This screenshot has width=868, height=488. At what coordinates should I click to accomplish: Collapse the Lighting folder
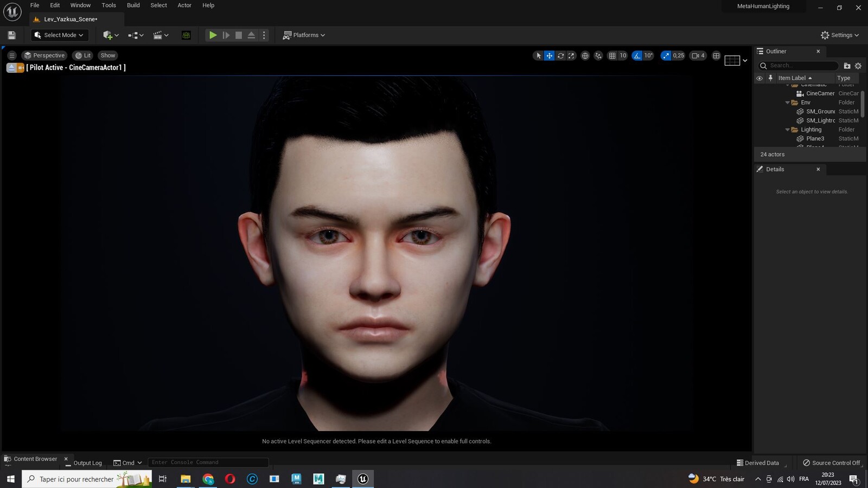tap(788, 130)
